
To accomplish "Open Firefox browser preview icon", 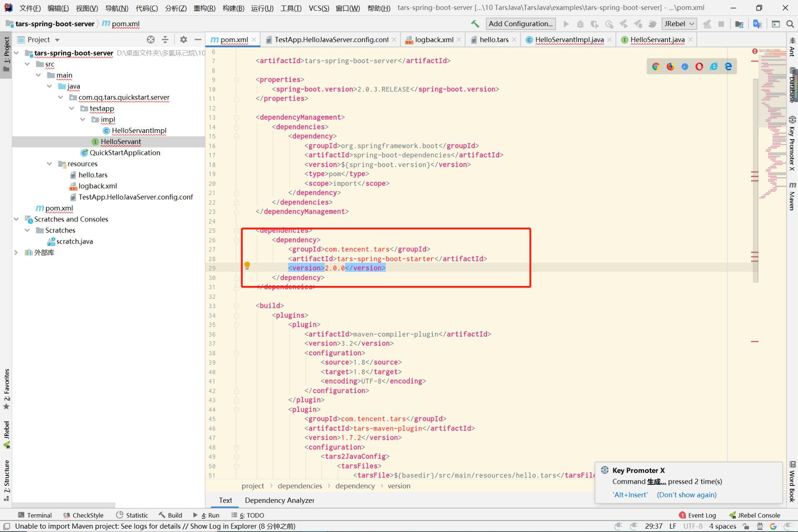I will coord(670,66).
